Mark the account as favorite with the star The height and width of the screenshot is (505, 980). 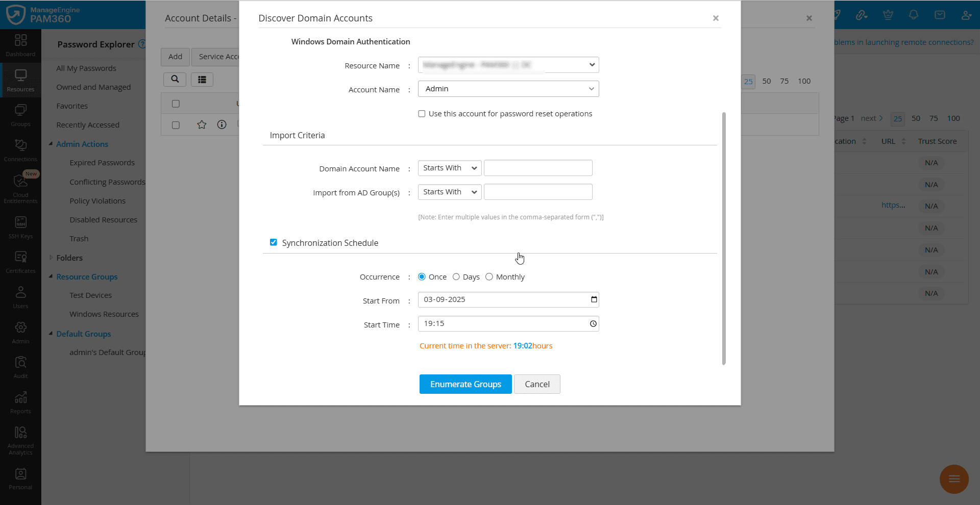202,124
